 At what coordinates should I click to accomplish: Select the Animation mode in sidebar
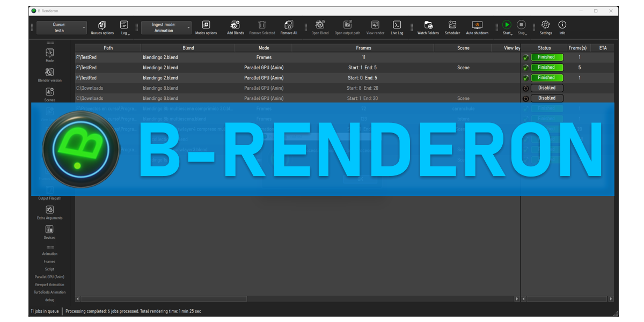tap(49, 254)
